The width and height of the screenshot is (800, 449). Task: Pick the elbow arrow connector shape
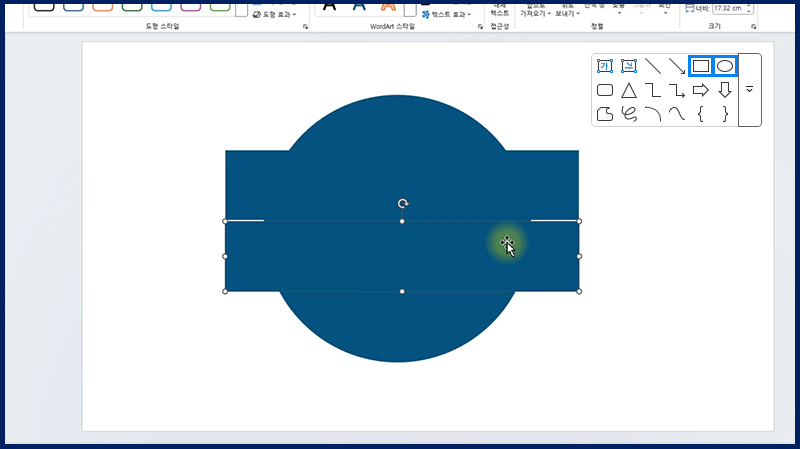(x=677, y=90)
